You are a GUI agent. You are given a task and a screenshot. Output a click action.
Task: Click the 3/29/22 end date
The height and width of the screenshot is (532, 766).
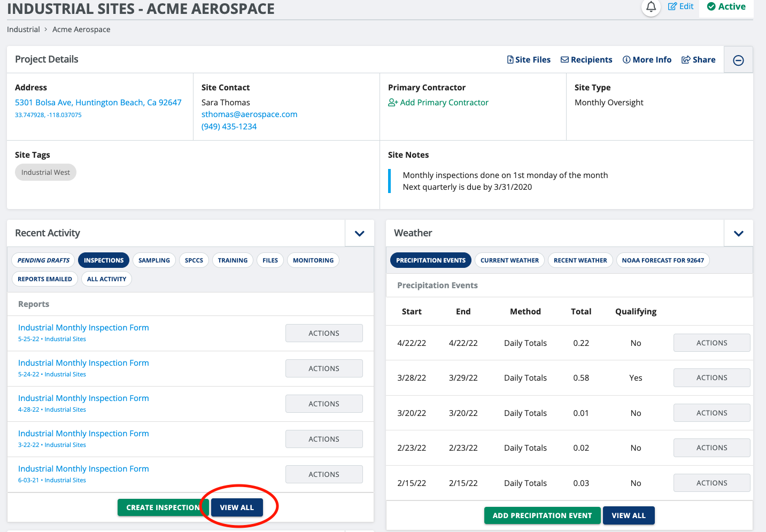463,378
